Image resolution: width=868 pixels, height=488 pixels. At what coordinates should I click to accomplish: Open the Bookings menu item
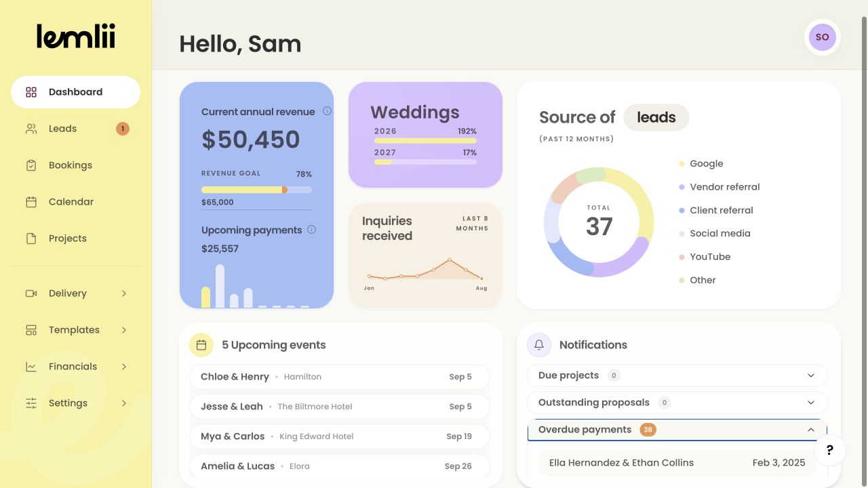pyautogui.click(x=75, y=165)
